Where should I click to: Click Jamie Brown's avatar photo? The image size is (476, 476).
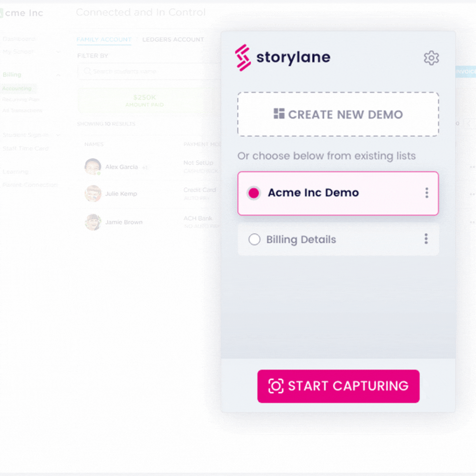coord(93,222)
